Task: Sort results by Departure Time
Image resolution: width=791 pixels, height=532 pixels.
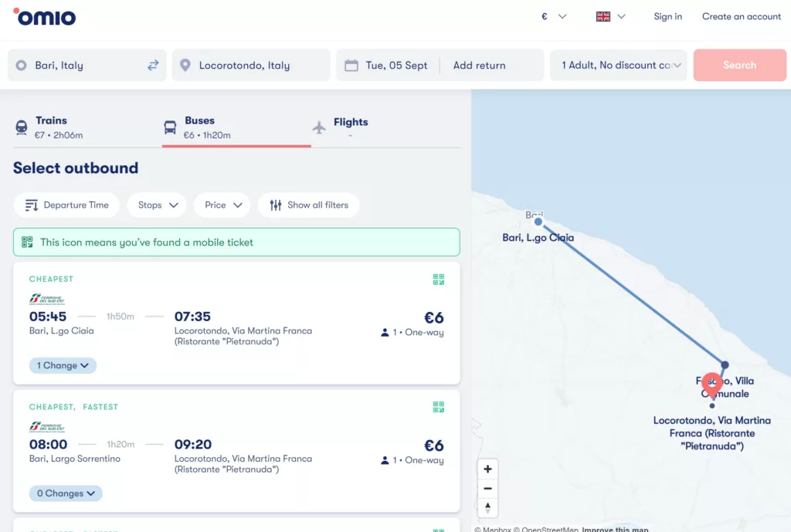Action: (x=66, y=205)
